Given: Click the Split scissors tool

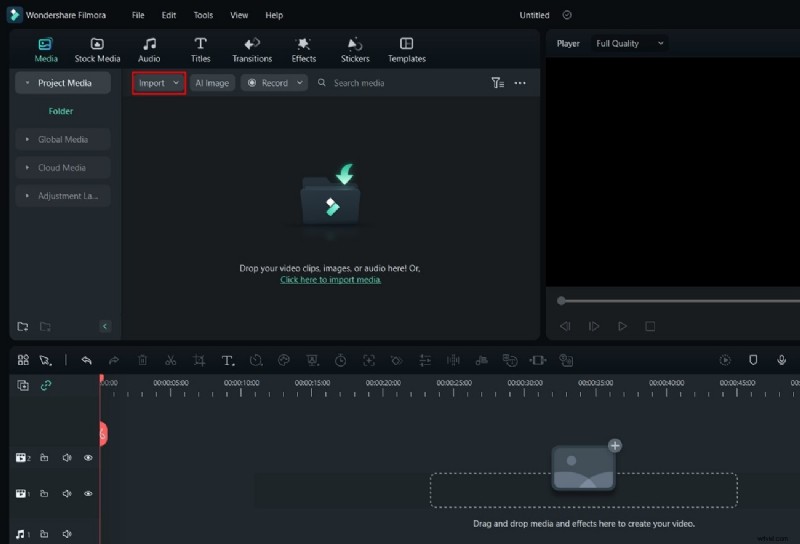Looking at the screenshot, I should [x=170, y=360].
